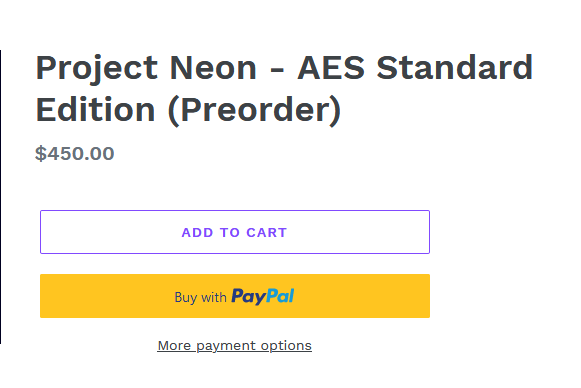
Task: Click the $450.00 price text
Action: click(x=74, y=153)
